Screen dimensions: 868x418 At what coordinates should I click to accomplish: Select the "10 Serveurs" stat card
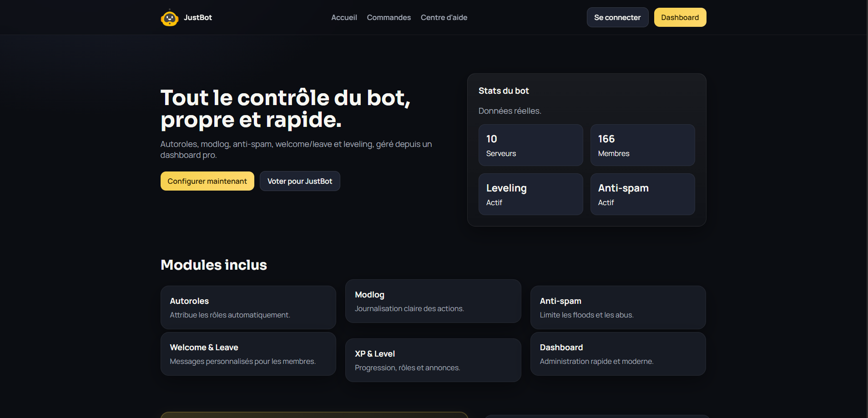coord(530,145)
